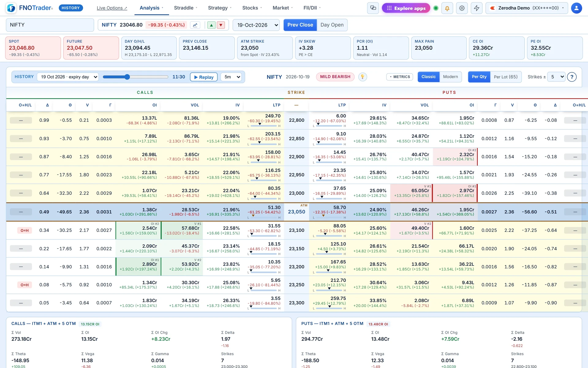Image resolution: width=588 pixels, height=368 pixels.
Task: Open the history date expiry day dropdown
Action: click(68, 77)
